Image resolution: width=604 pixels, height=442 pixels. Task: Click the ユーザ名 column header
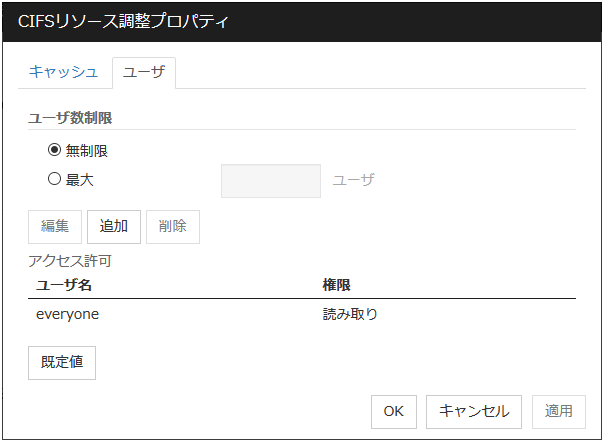pyautogui.click(x=64, y=285)
